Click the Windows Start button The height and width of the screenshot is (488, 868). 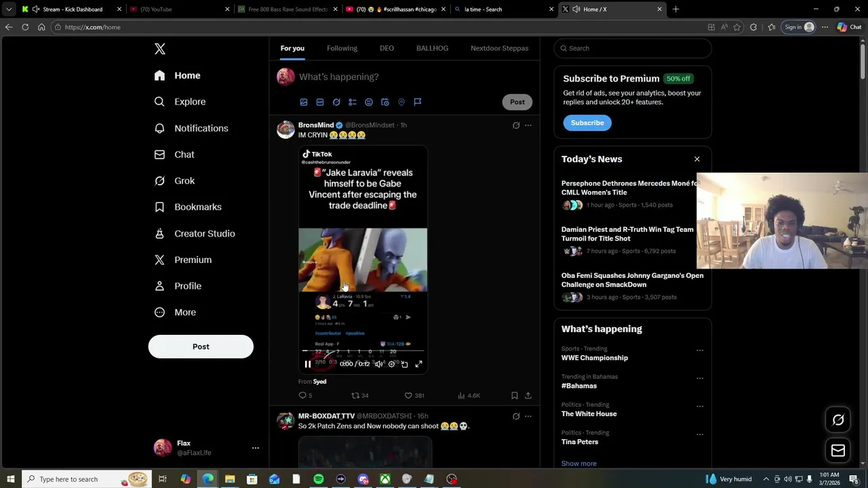(10, 479)
